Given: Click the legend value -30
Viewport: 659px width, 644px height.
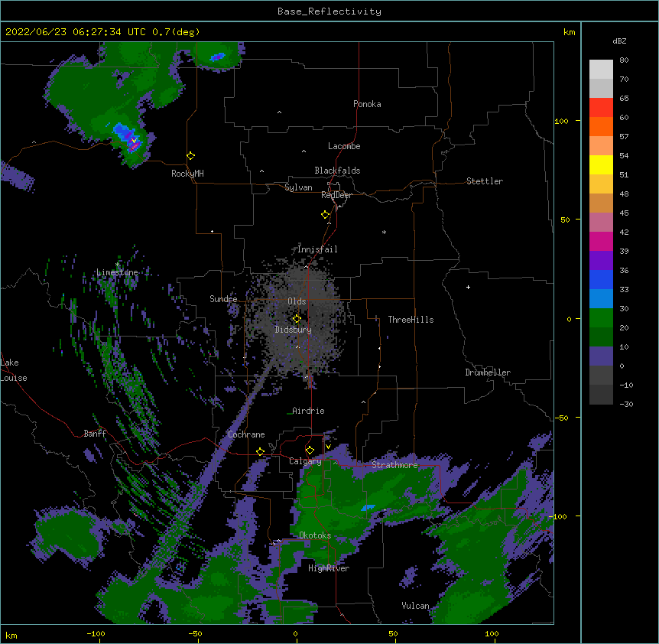Looking at the screenshot, I should 626,405.
